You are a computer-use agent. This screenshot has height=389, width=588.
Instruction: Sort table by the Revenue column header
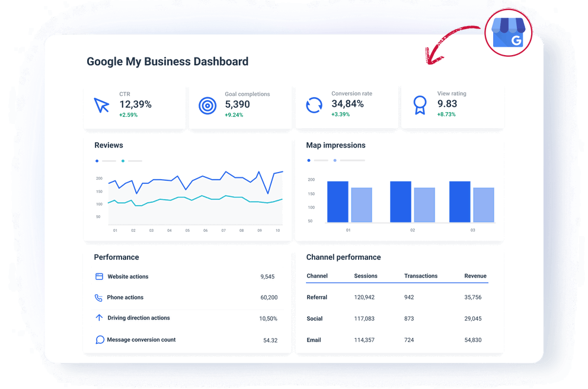pos(475,276)
